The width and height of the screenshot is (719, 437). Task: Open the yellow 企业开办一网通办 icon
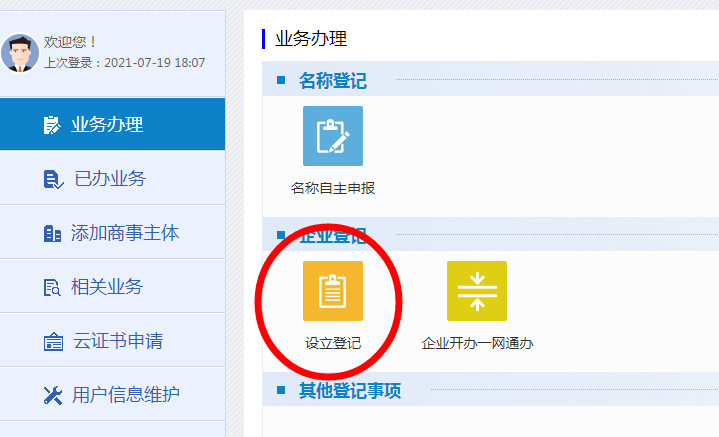pyautogui.click(x=477, y=291)
